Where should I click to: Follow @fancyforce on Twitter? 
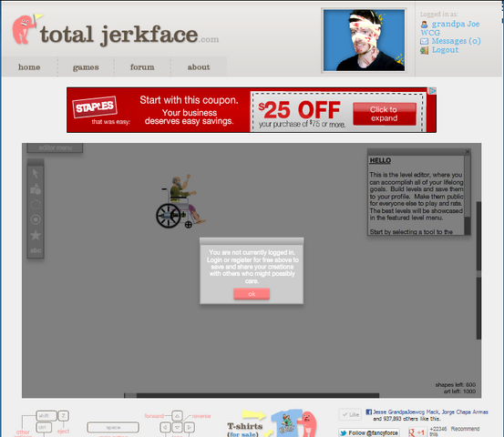click(x=369, y=432)
